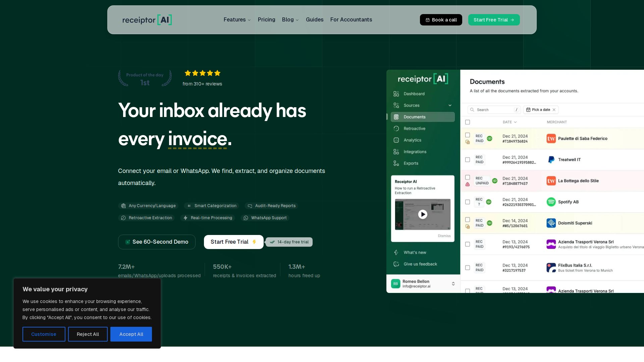Image resolution: width=644 pixels, height=362 pixels.
Task: Select the Integrations icon
Action: point(396,152)
